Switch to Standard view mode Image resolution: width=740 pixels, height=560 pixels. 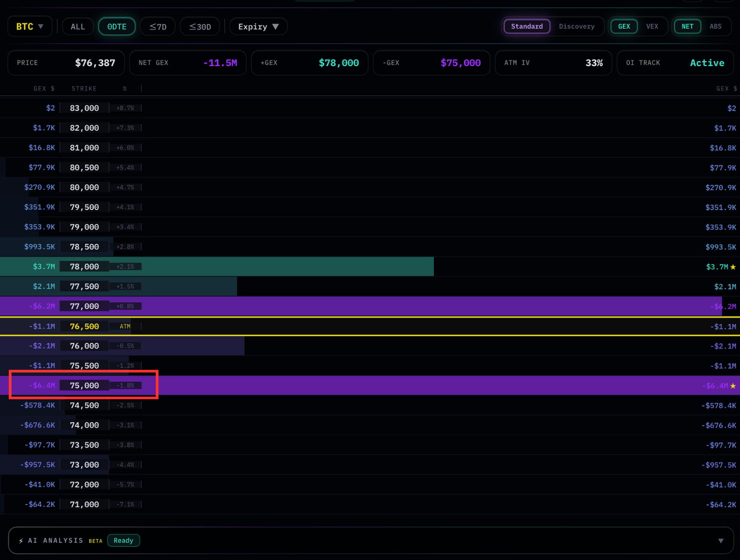coord(527,26)
